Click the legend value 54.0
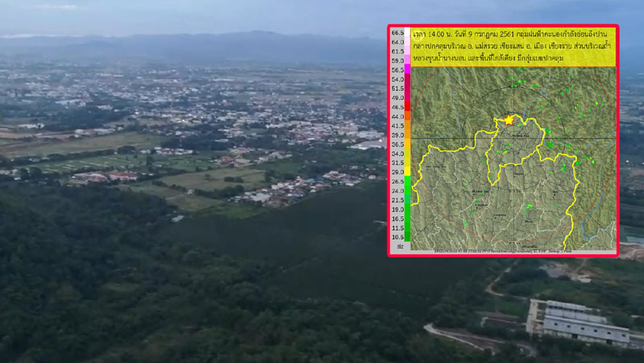The height and width of the screenshot is (363, 644). [x=398, y=79]
